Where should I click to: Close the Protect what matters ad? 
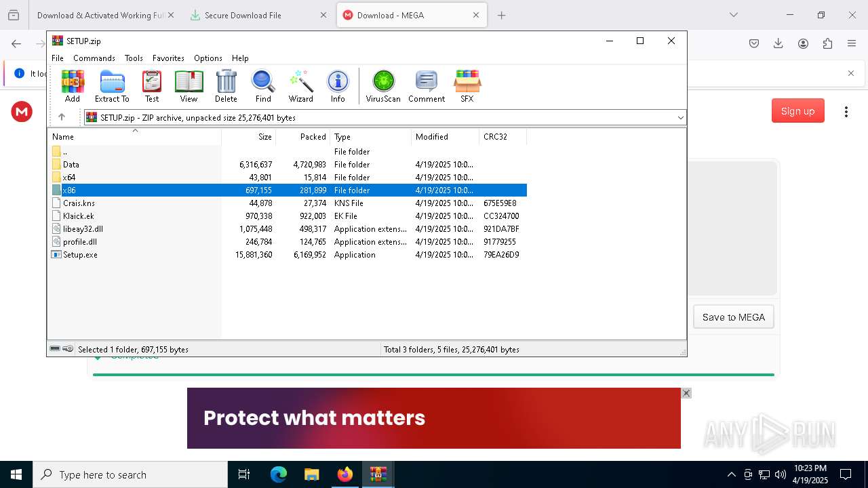coord(686,393)
